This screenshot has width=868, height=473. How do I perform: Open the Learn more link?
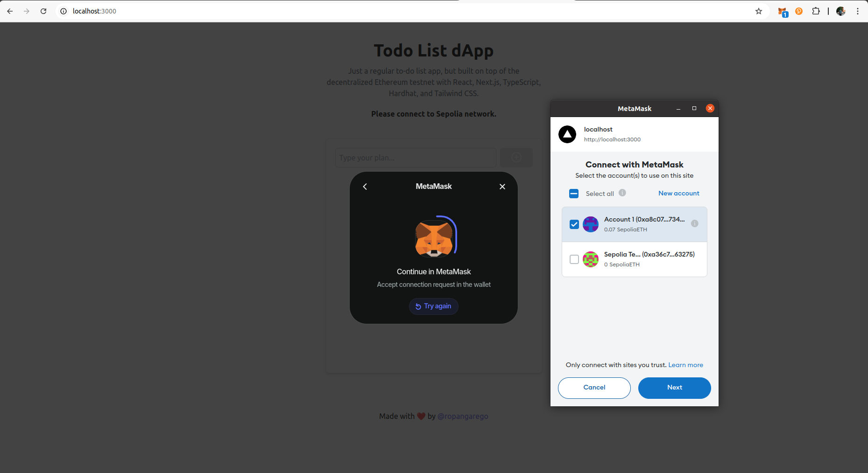pos(685,365)
